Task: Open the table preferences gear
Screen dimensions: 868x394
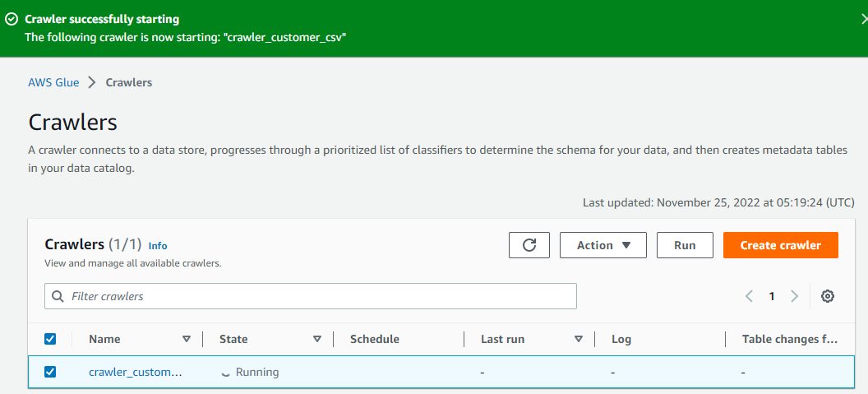Action: pyautogui.click(x=828, y=296)
